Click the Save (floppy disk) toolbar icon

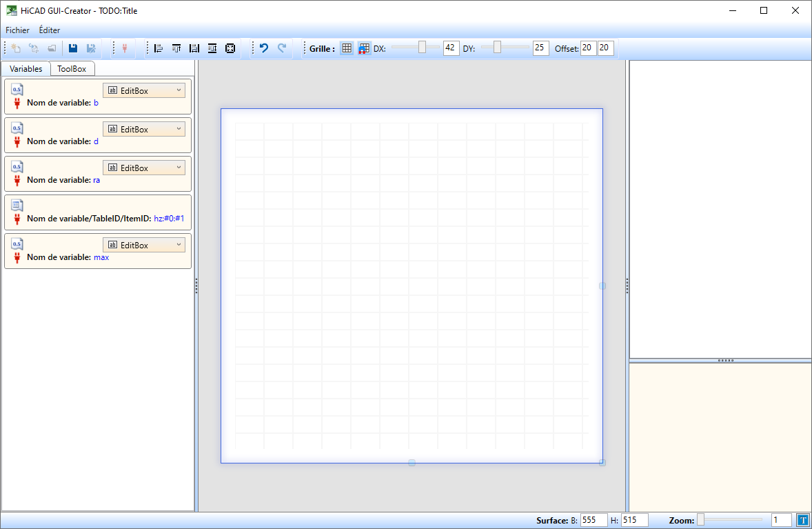pyautogui.click(x=73, y=48)
